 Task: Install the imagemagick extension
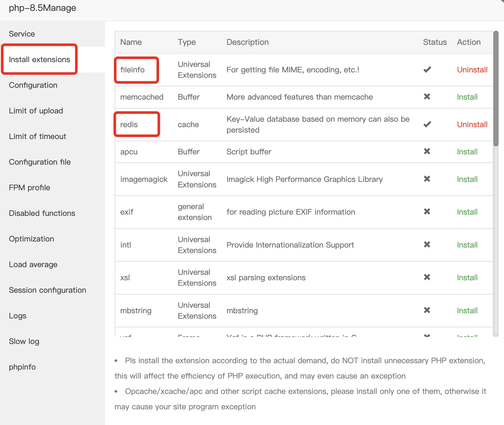[467, 179]
